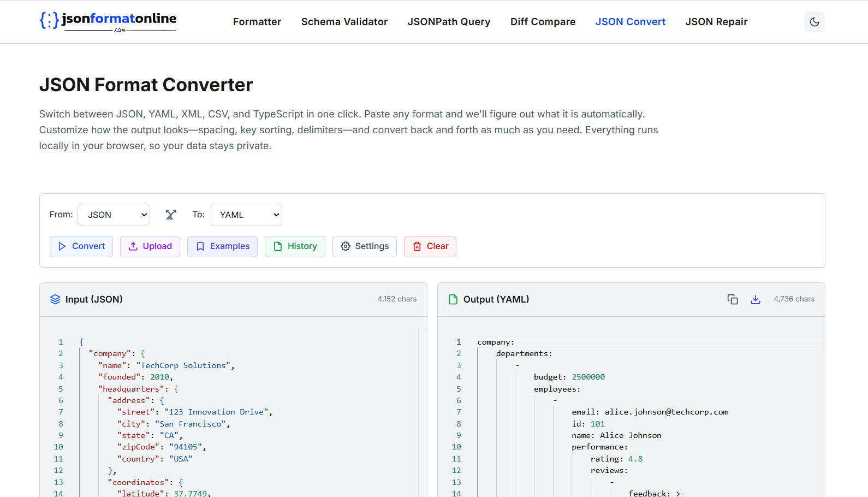Click the "id: 101" output line
Viewport: 868px width, 497px height.
588,424
